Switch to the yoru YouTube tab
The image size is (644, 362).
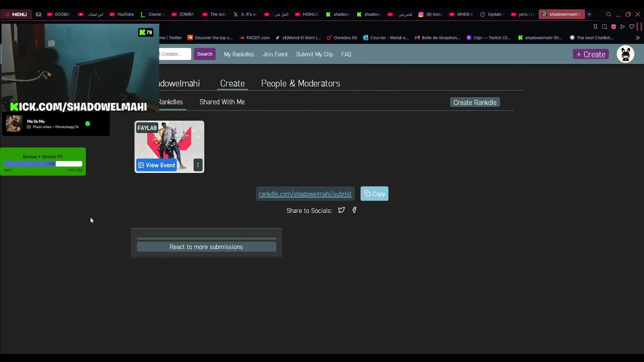[523, 14]
